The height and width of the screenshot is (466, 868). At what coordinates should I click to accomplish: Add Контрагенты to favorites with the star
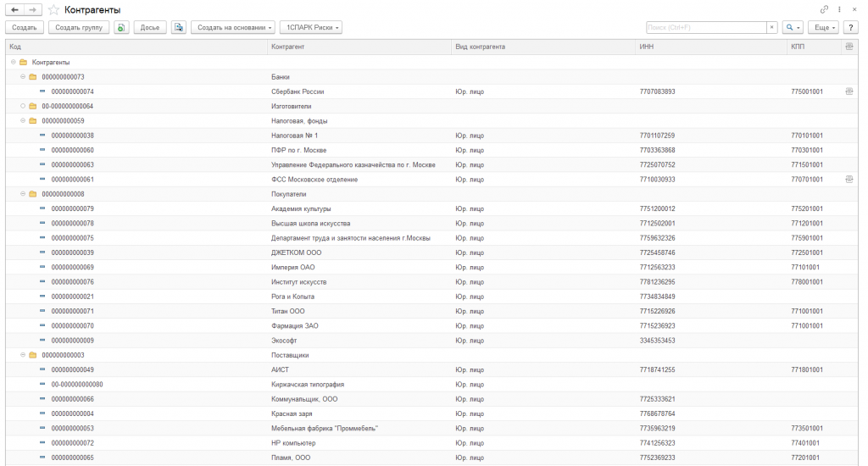53,10
